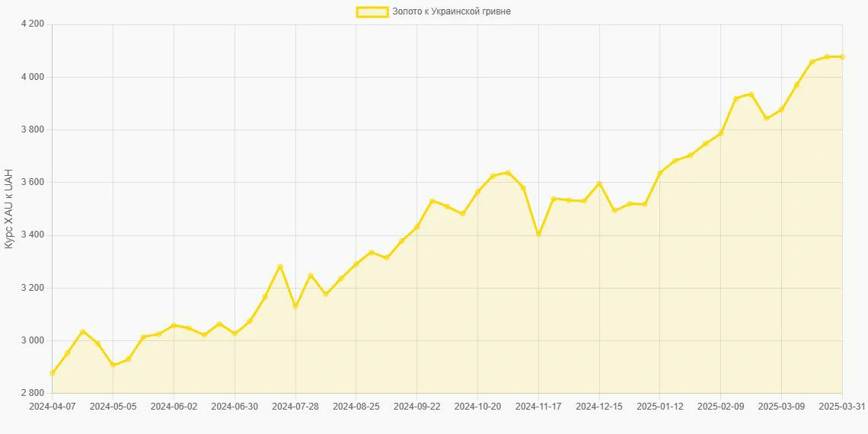Select the data point at 2024-08-25
Image resolution: width=868 pixels, height=434 pixels.
coord(356,264)
